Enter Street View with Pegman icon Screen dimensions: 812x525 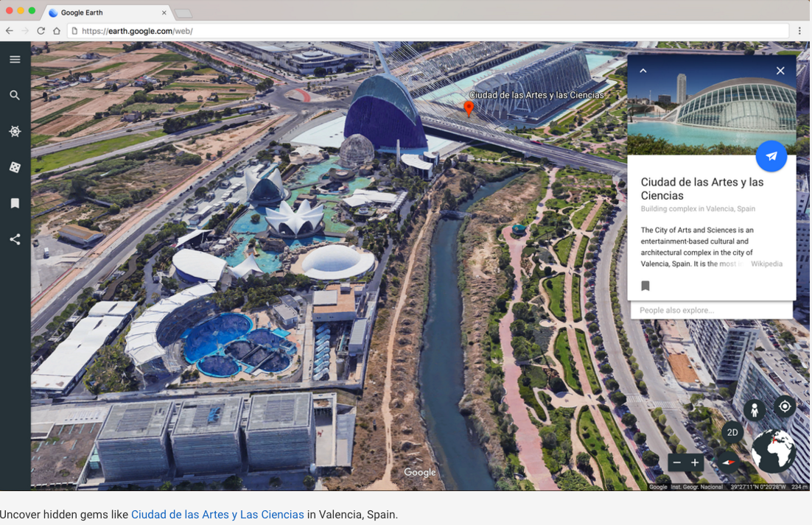click(755, 409)
